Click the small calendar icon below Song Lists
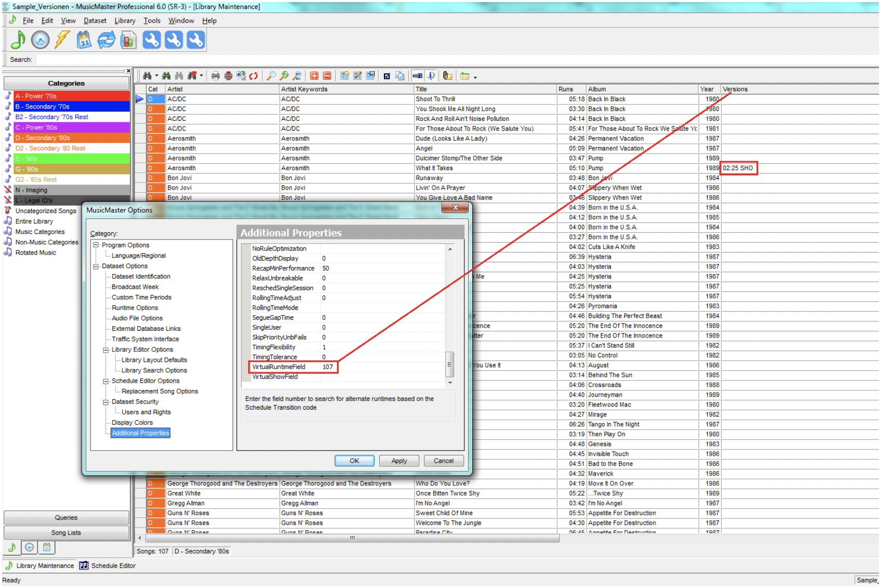The height and width of the screenshot is (588, 880). pos(47,547)
